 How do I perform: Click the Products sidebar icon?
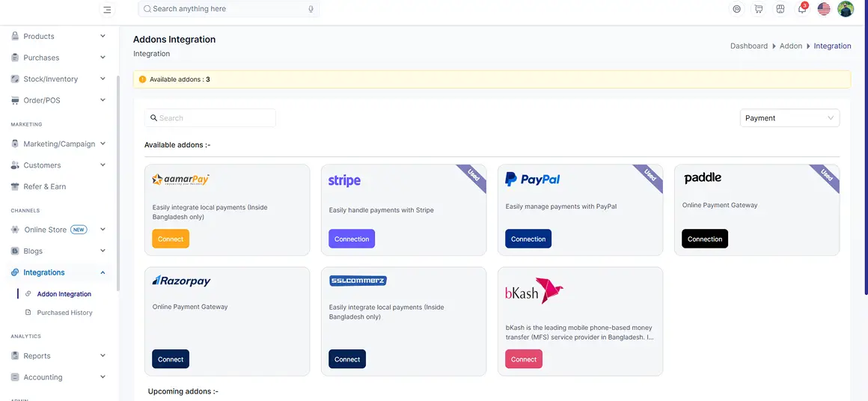[x=15, y=36]
